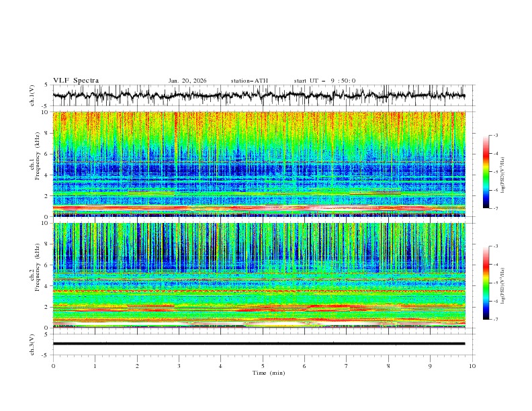Click the ch.2 "Frequency (kHz)" axis label
This screenshot has width=532, height=411.
point(38,267)
